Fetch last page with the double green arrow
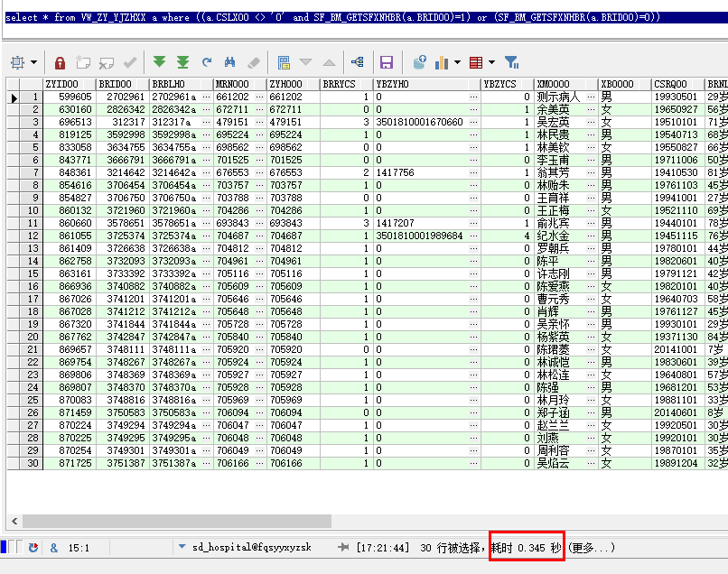This screenshot has height=574, width=728. pyautogui.click(x=183, y=62)
